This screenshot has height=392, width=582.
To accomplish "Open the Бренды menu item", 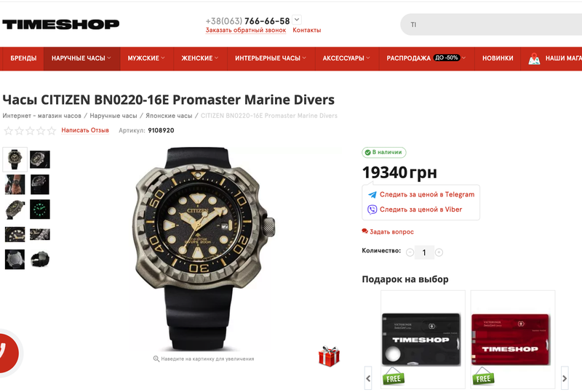I will click(x=23, y=58).
